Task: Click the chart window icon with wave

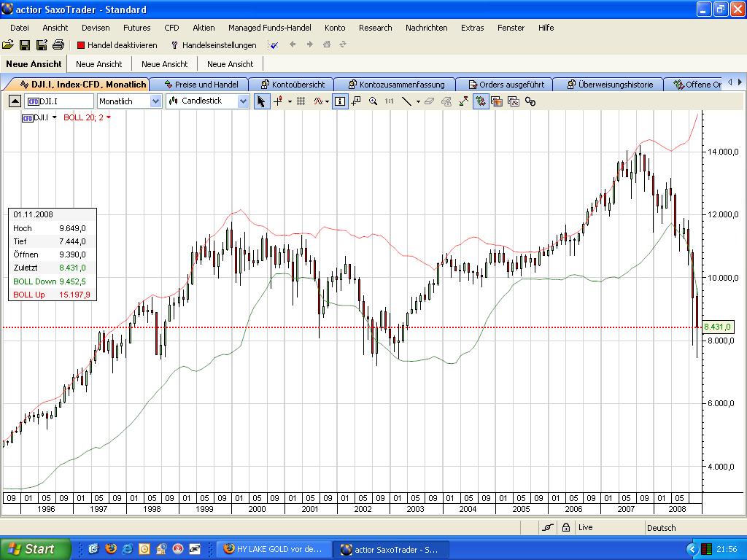Action: click(x=514, y=101)
